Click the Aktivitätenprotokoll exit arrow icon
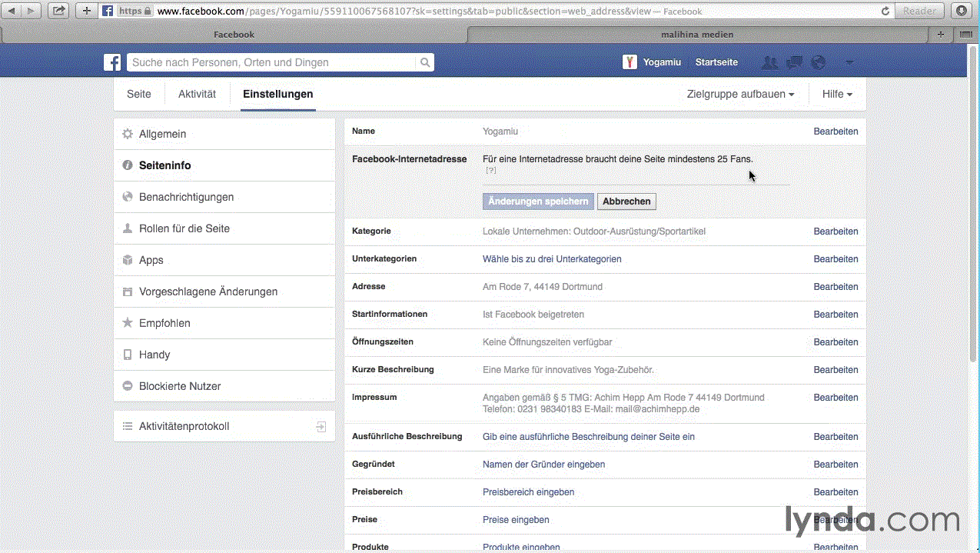The image size is (980, 553). (x=321, y=426)
